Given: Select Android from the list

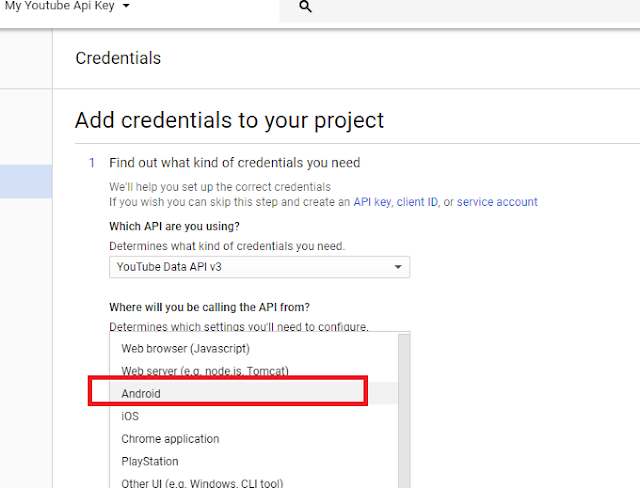Looking at the screenshot, I should tap(141, 394).
